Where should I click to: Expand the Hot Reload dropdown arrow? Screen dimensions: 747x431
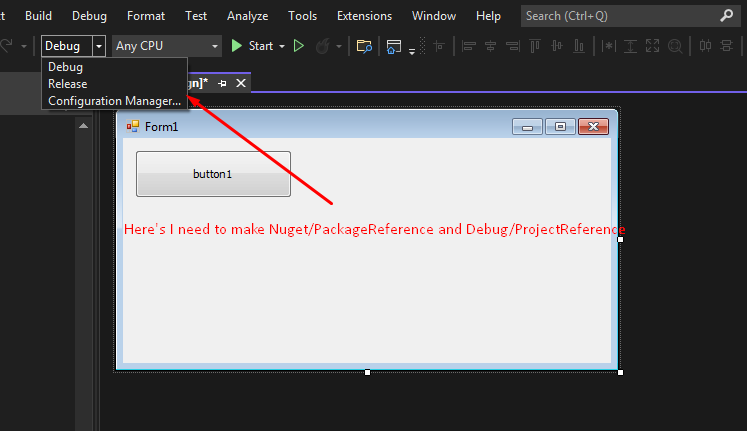[339, 46]
